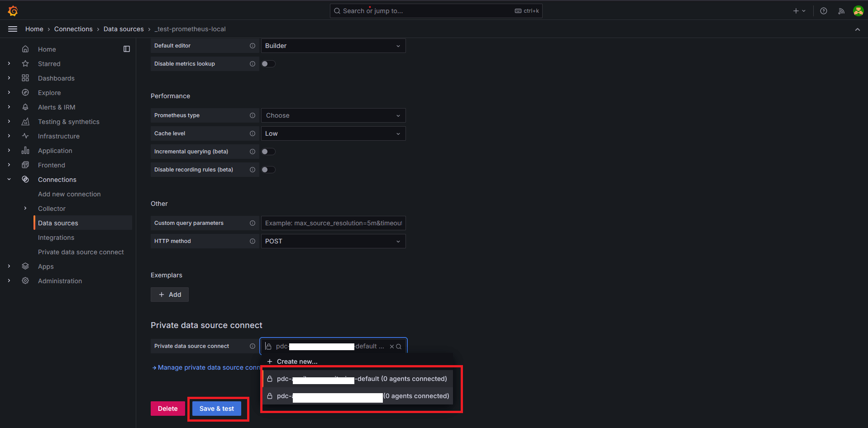The image size is (868, 428).
Task: Show info tooltip for Default editor
Action: pos(253,46)
